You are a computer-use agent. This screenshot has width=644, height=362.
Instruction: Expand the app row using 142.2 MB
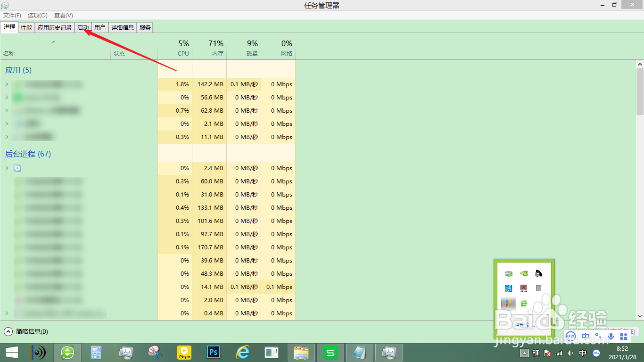[7, 84]
